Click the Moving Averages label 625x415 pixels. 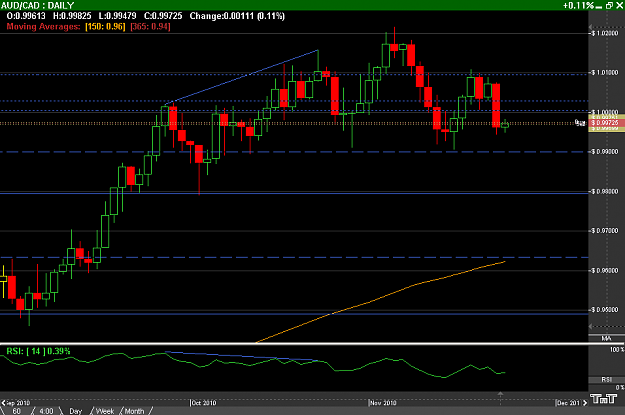(x=43, y=27)
